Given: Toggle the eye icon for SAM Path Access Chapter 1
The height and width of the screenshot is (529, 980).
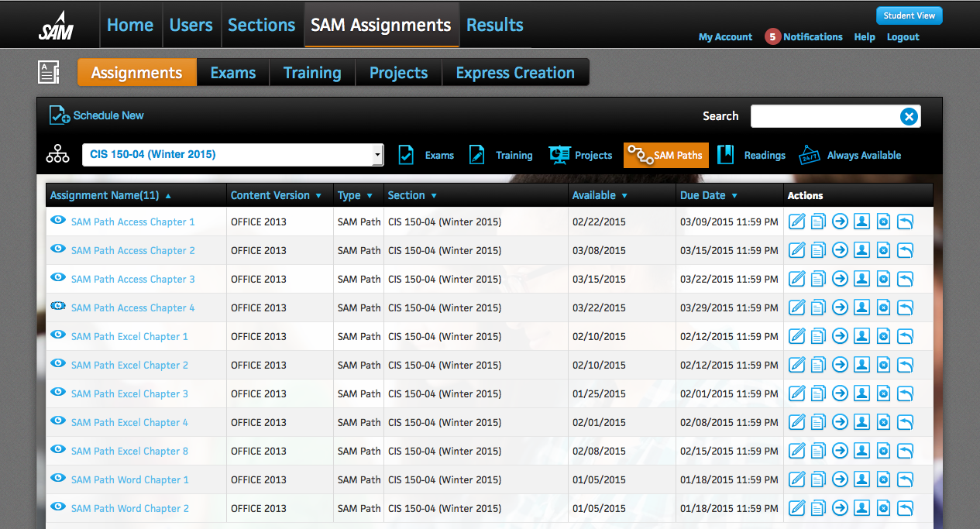Looking at the screenshot, I should coord(58,220).
